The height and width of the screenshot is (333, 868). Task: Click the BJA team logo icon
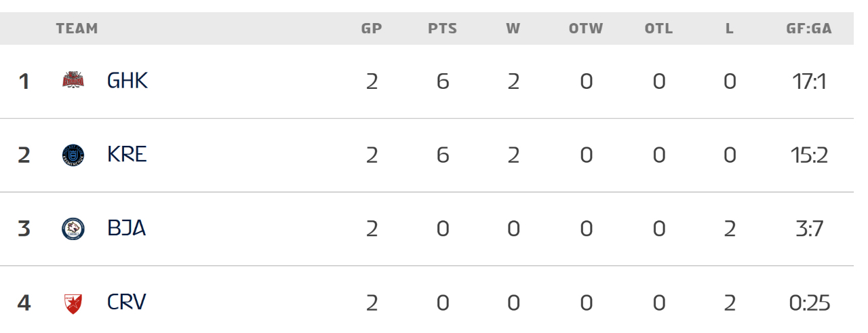click(x=73, y=229)
